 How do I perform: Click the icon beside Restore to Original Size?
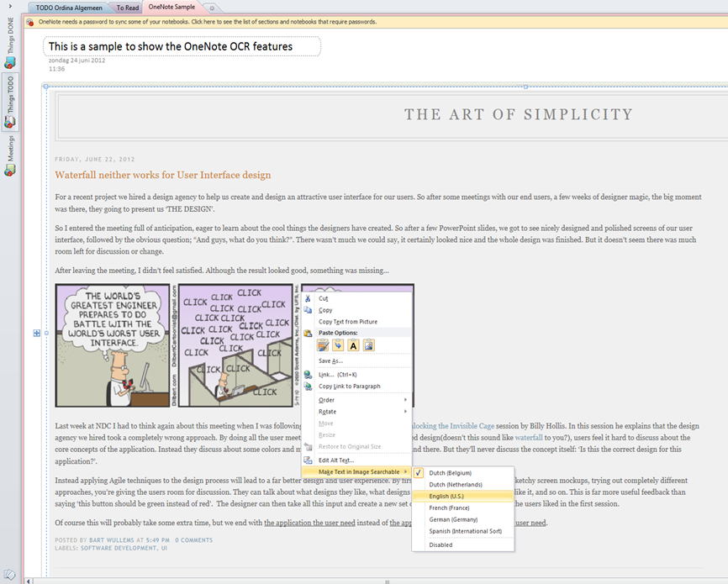(x=308, y=446)
